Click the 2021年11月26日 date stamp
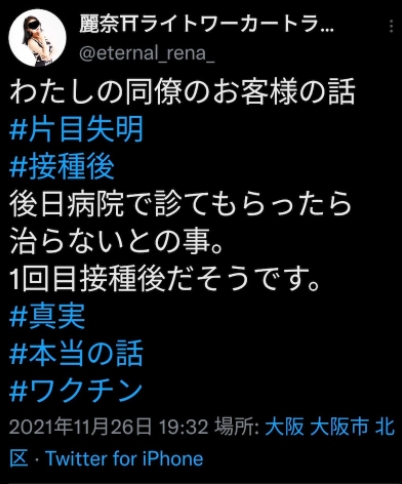This screenshot has height=484, width=402. click(80, 427)
